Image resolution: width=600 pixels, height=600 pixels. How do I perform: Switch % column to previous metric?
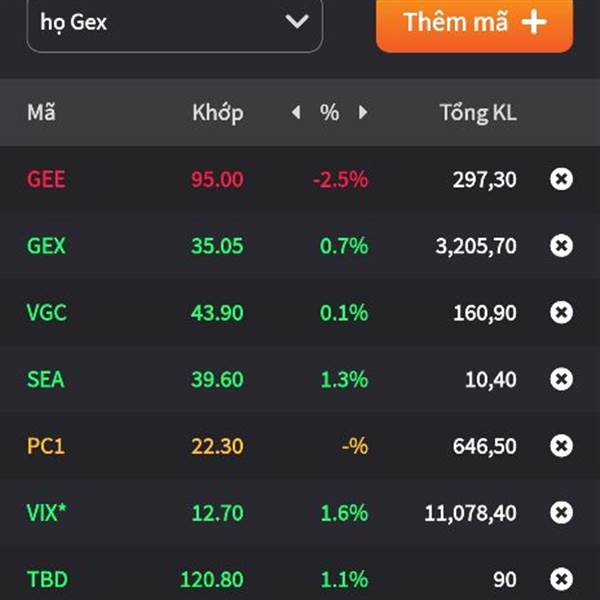(x=296, y=112)
